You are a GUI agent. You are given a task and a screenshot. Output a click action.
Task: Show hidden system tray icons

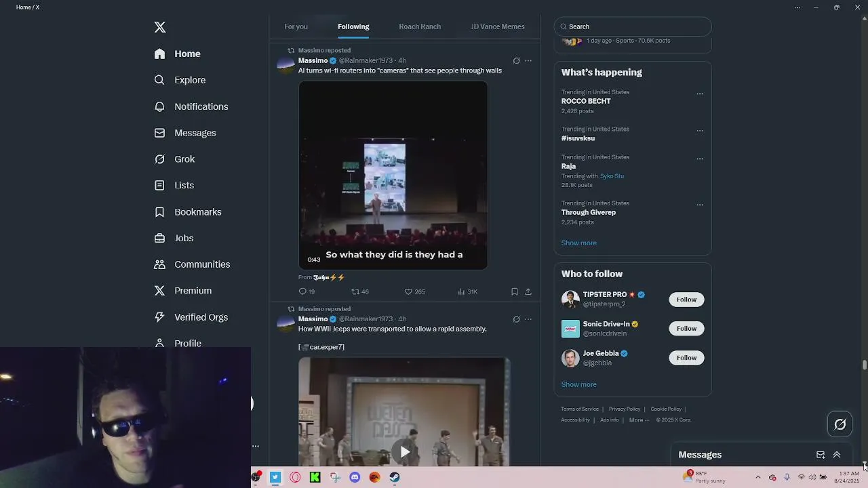(758, 477)
